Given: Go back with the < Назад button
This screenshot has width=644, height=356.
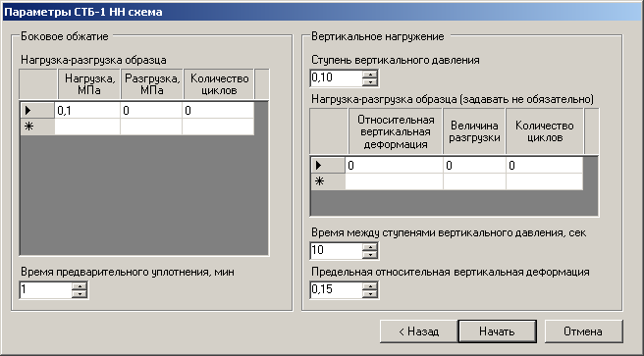Looking at the screenshot, I should (418, 331).
